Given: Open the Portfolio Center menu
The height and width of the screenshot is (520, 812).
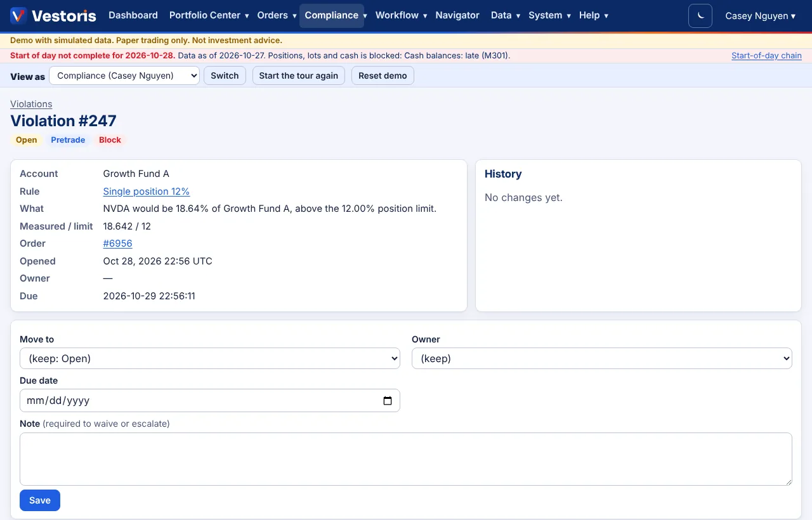Looking at the screenshot, I should click(x=209, y=15).
